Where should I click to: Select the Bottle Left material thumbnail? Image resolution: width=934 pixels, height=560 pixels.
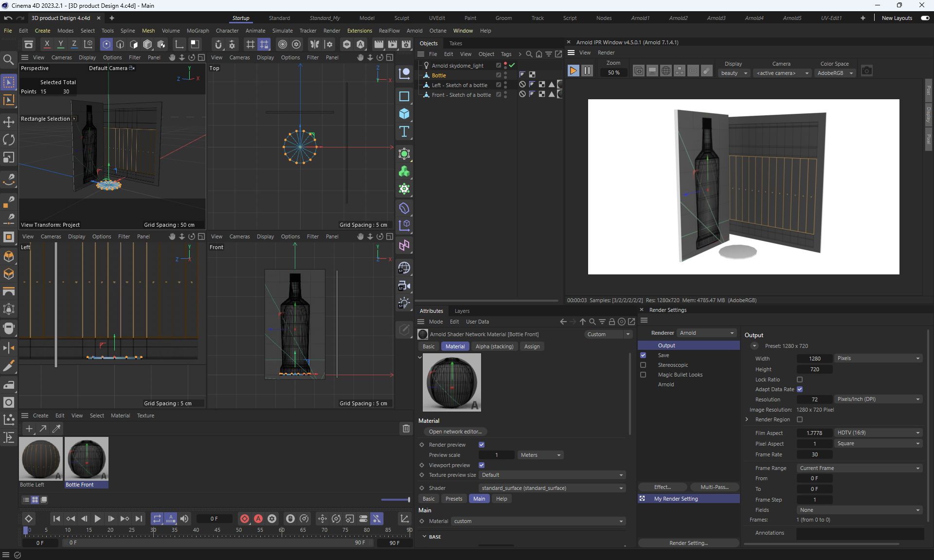(41, 459)
